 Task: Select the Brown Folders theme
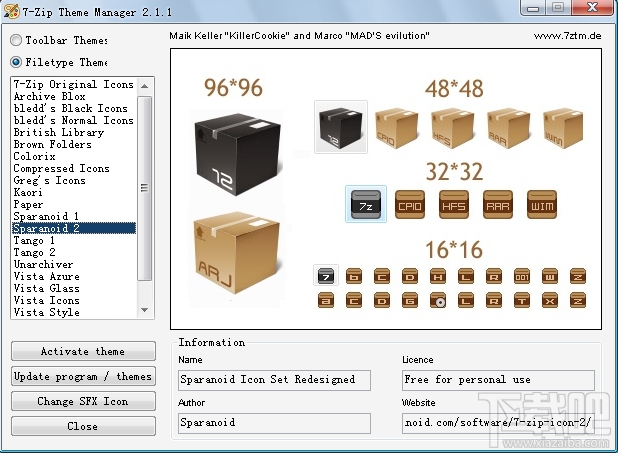tap(74, 144)
